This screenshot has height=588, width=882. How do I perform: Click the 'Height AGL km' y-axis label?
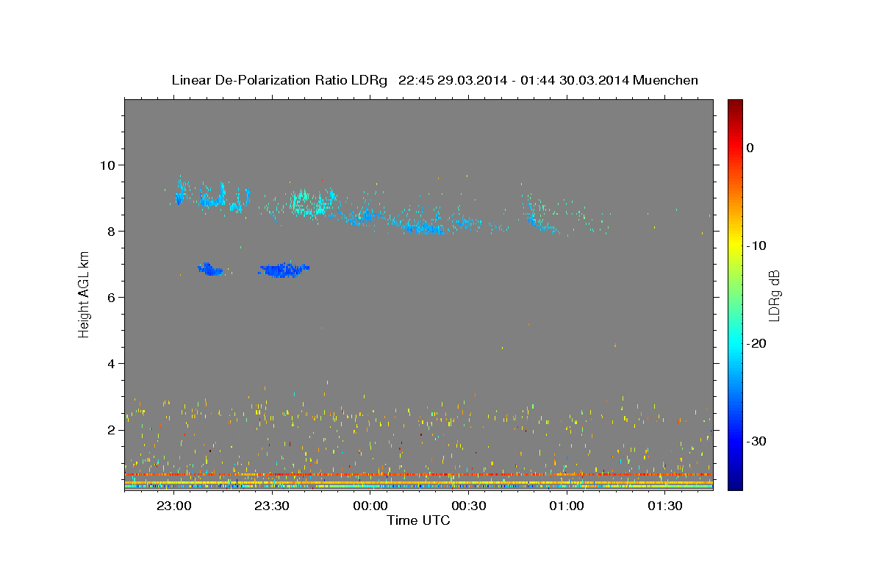click(85, 295)
